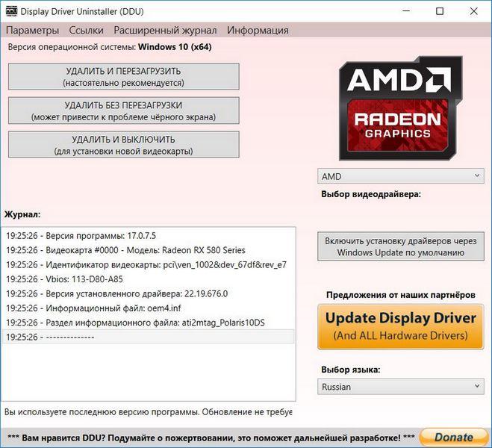The height and width of the screenshot is (448, 492).
Task: Enable driver installation via Windows Update
Action: 401,246
